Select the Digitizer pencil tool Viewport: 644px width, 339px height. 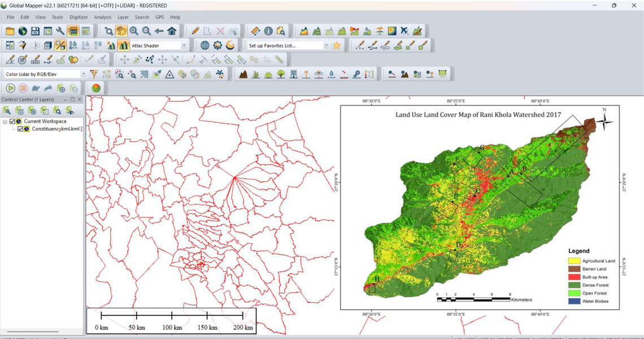195,31
